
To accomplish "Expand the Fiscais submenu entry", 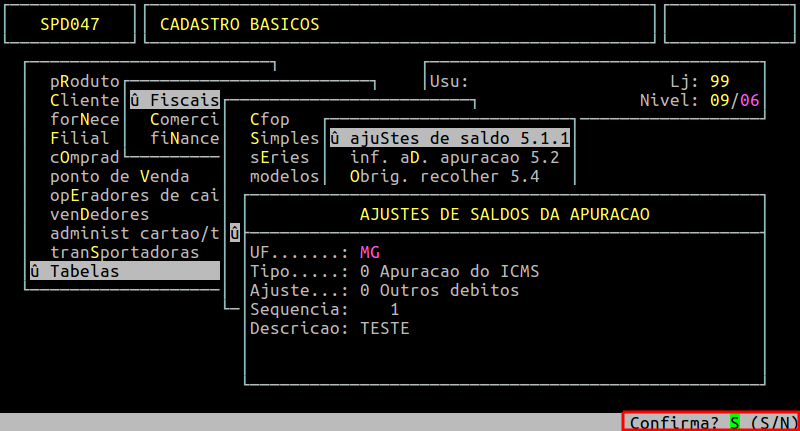I will [x=174, y=100].
